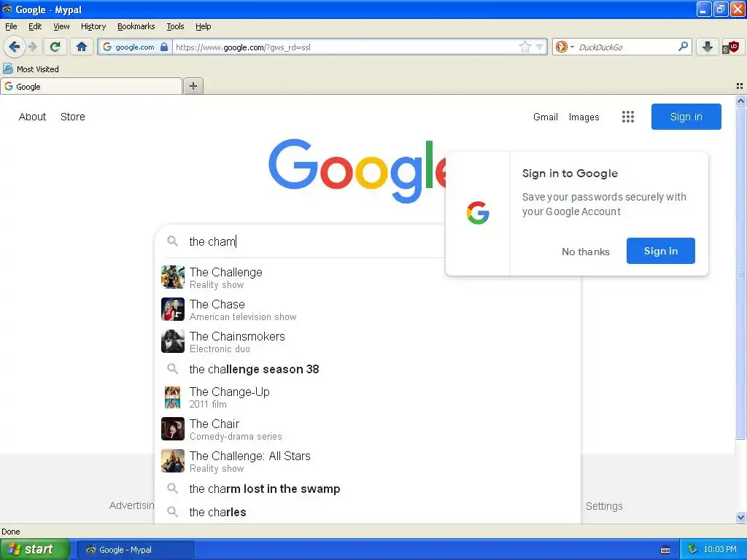Click the padlock site security icon

(164, 47)
